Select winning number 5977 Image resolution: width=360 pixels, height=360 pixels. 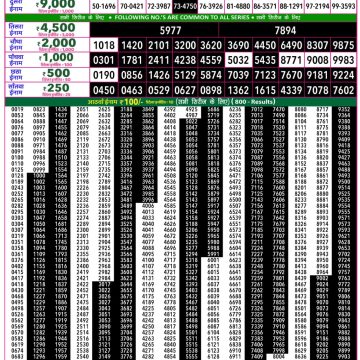(170, 31)
